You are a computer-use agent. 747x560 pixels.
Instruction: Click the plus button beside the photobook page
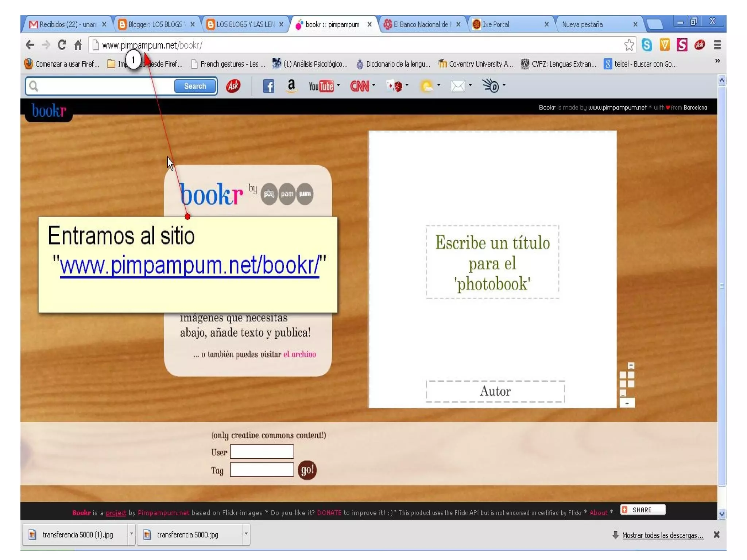tap(627, 403)
